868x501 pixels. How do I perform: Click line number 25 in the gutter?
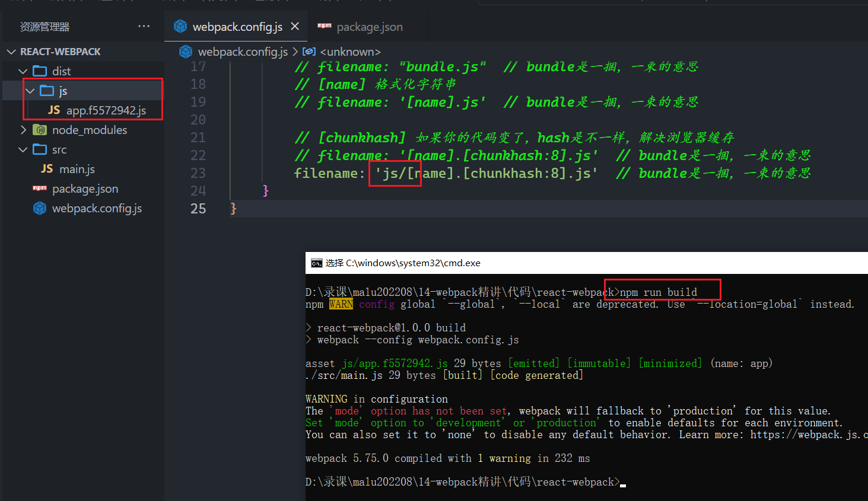[x=198, y=209]
